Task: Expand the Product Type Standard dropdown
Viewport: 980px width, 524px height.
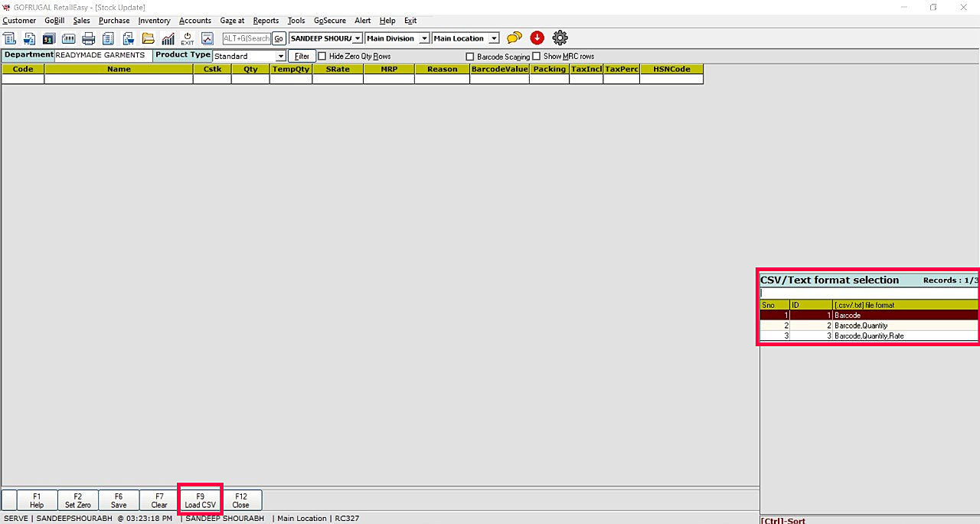Action: click(x=281, y=56)
